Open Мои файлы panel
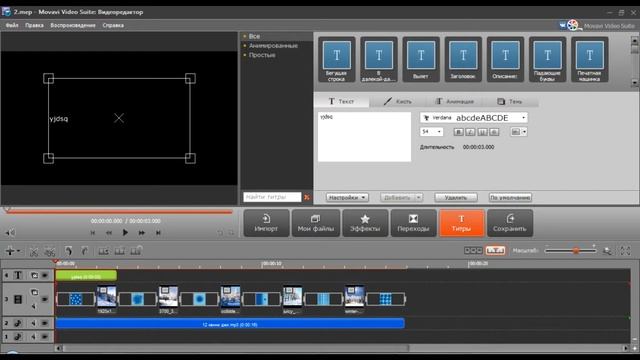The width and height of the screenshot is (640, 360). (316, 223)
